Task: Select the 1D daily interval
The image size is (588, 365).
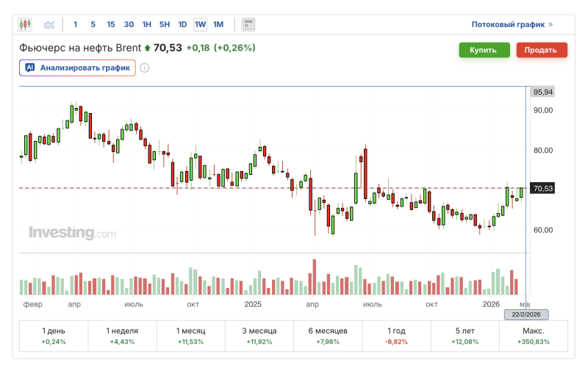Action: tap(182, 24)
